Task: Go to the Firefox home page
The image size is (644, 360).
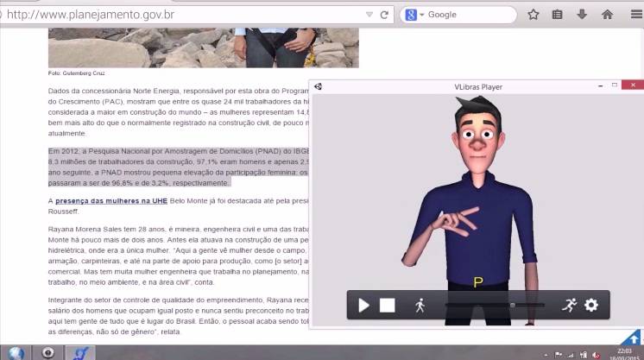Action: [x=607, y=15]
